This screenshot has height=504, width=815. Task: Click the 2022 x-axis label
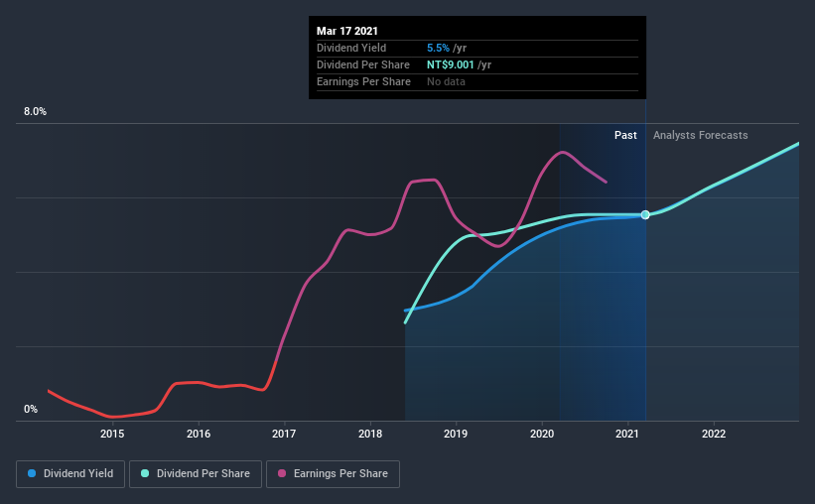714,434
